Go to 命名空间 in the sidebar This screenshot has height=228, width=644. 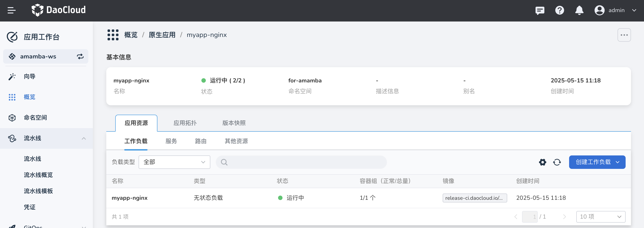tap(35, 118)
